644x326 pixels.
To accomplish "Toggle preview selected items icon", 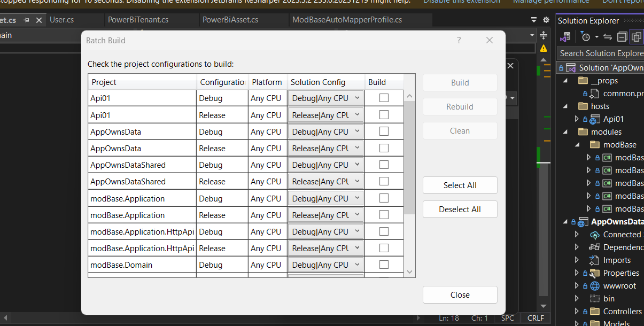I will (637, 37).
